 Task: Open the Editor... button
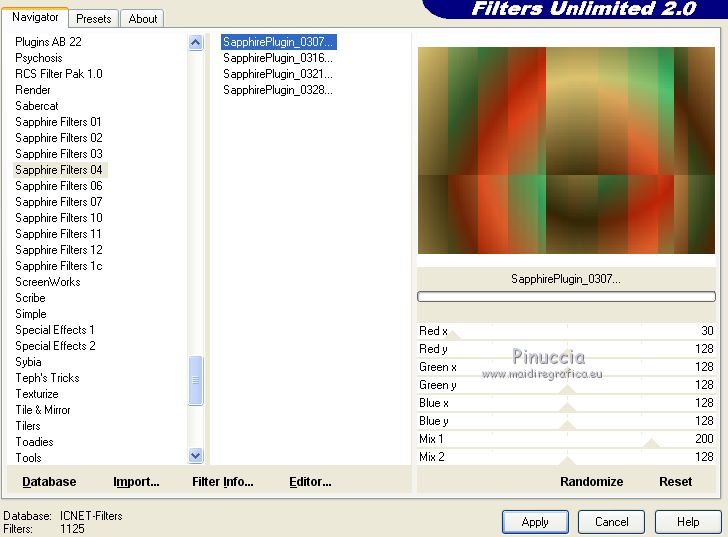310,482
